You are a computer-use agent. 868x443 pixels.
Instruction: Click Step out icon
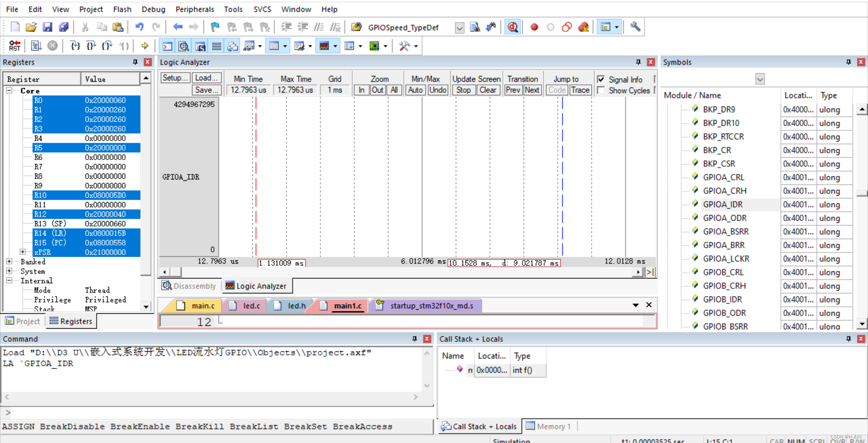107,46
